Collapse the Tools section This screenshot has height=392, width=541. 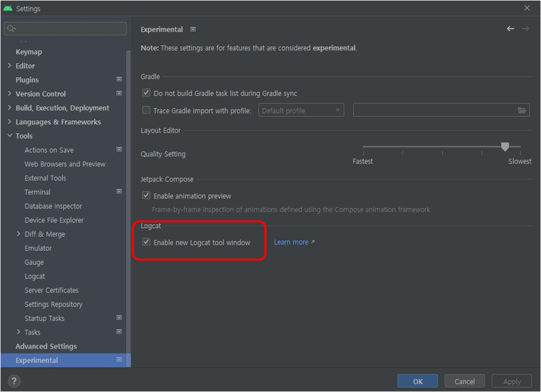coord(10,136)
